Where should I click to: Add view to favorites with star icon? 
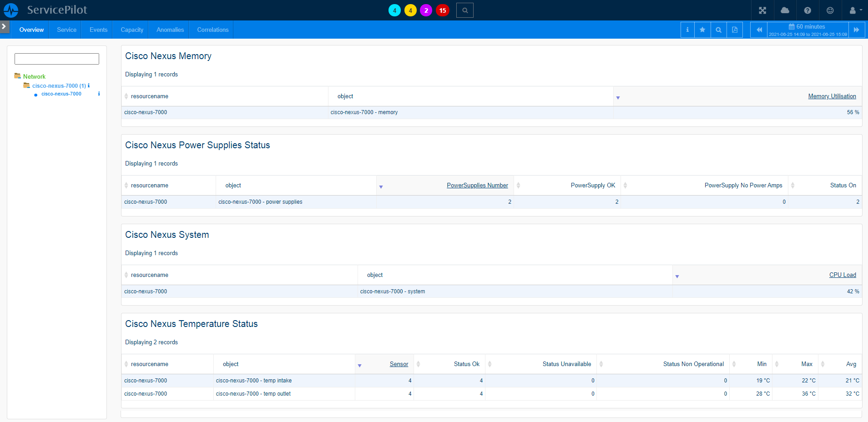click(702, 30)
